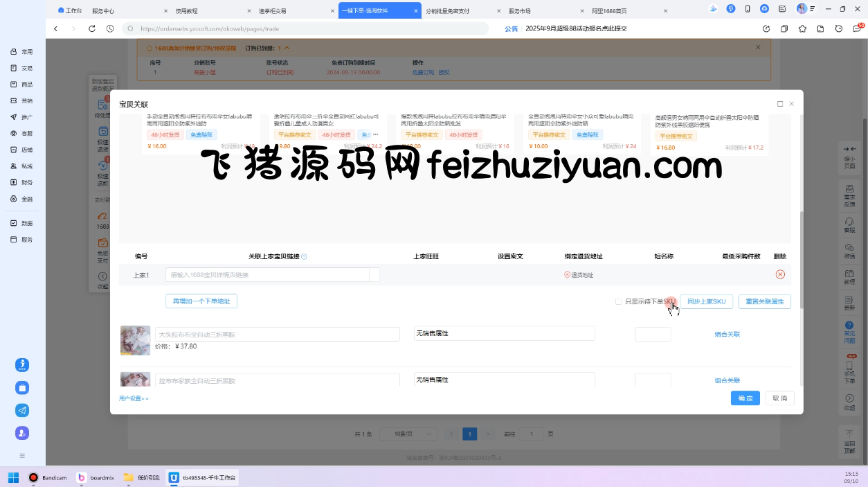Screen dimensions: 868x487
Task: Click the 1688宝贝详情页链接 input field
Action: click(x=267, y=275)
